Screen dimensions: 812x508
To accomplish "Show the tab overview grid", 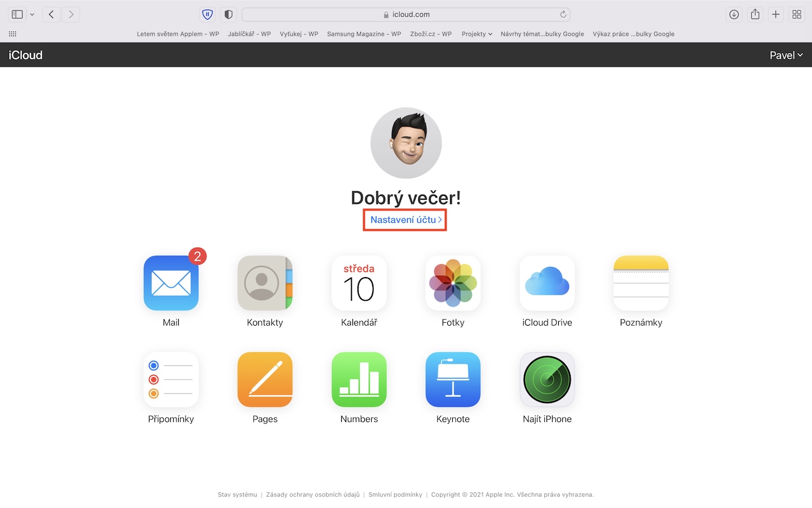I will 797,15.
